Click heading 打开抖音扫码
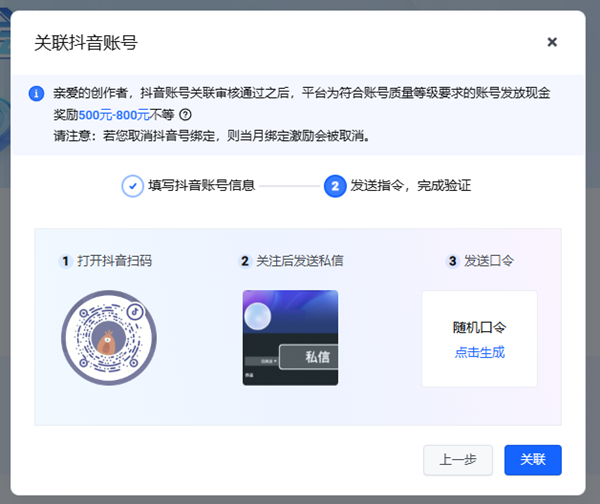Image resolution: width=600 pixels, height=504 pixels. (x=114, y=261)
